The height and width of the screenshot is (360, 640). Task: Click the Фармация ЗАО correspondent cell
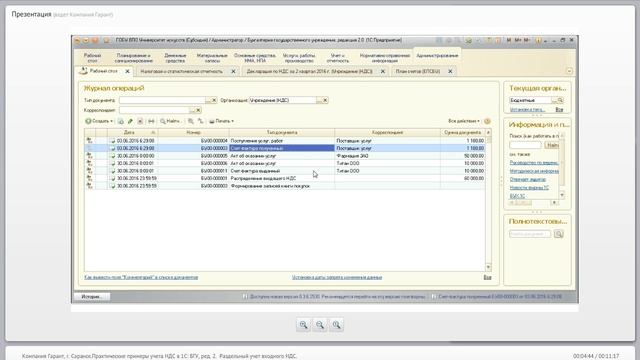(x=387, y=156)
